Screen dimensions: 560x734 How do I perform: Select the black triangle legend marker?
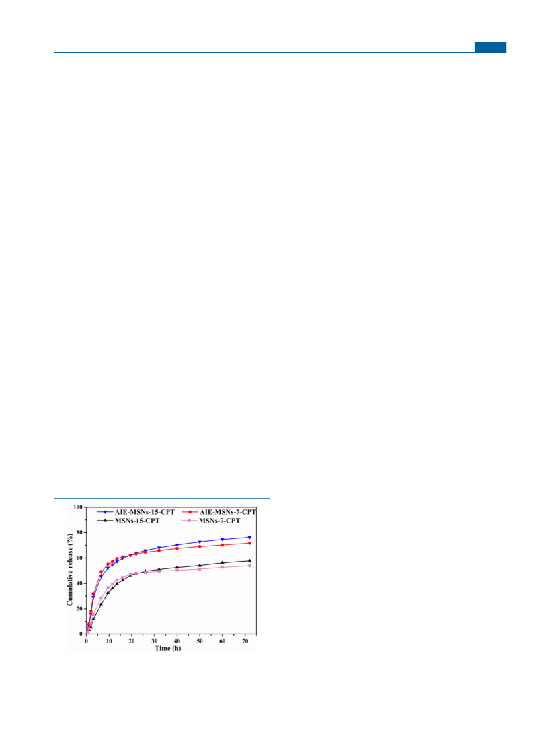click(x=105, y=521)
